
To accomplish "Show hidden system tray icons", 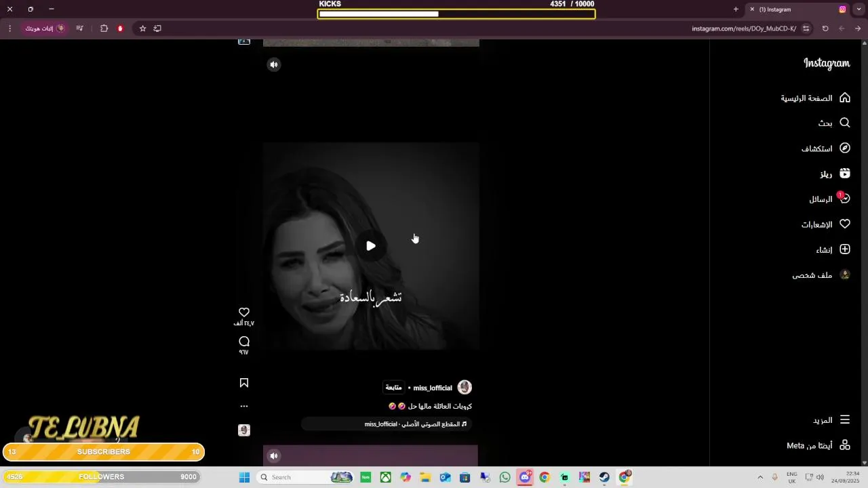I will pos(760,477).
